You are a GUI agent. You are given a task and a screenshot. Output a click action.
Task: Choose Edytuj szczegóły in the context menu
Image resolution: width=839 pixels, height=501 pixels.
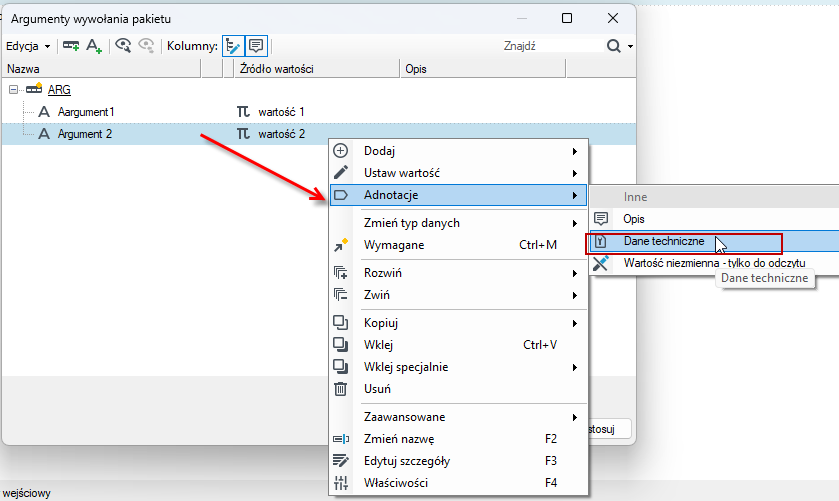pyautogui.click(x=458, y=461)
